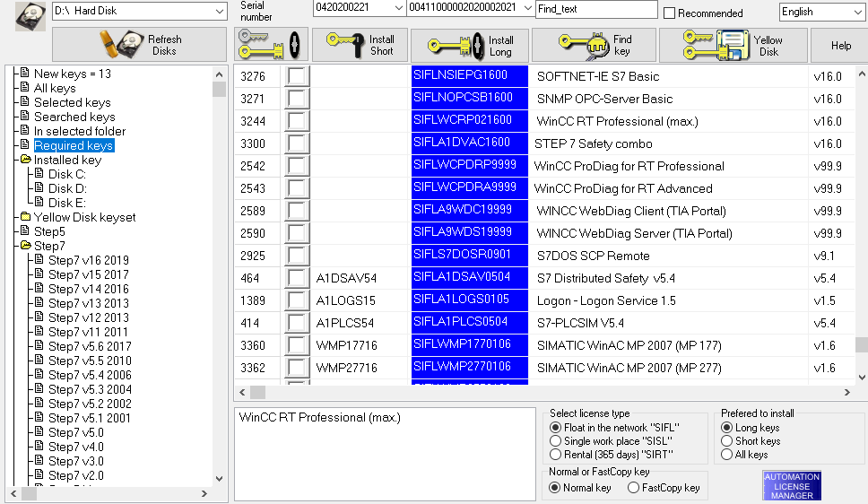
Task: Select Step7 v2.0 tree item
Action: click(76, 475)
